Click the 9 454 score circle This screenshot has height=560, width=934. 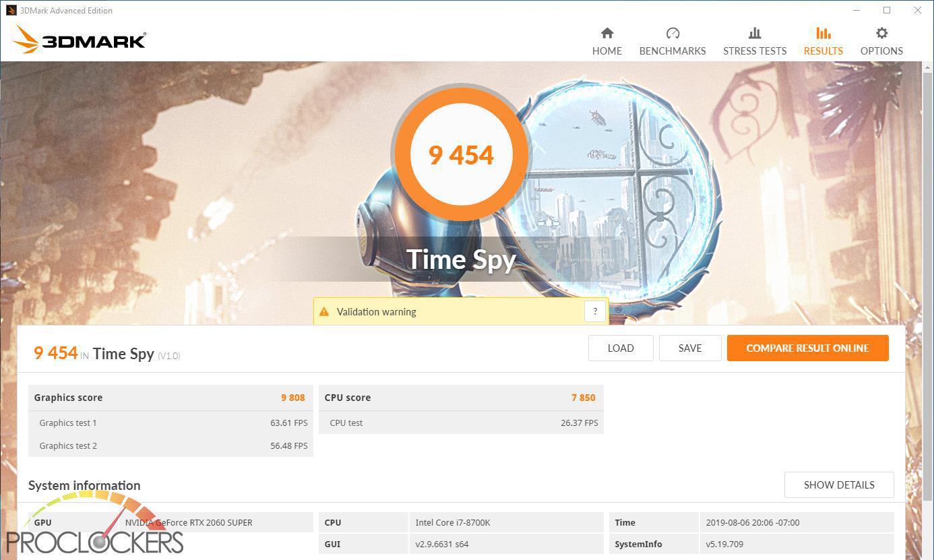[x=461, y=154]
